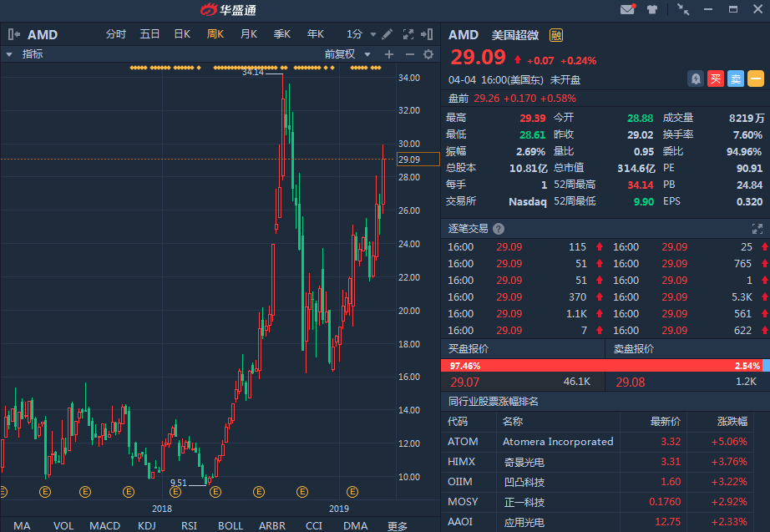
Task: Set a price alert bell
Action: (696, 79)
